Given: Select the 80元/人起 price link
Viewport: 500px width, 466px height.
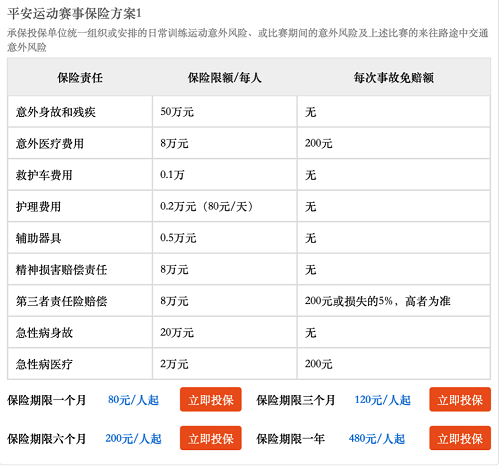Looking at the screenshot, I should tap(133, 400).
